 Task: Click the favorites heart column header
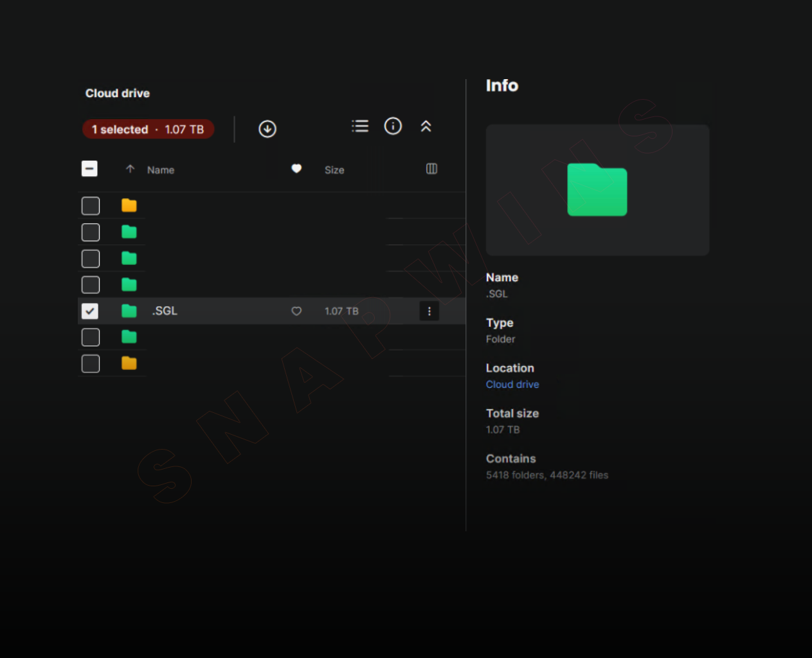pyautogui.click(x=296, y=169)
